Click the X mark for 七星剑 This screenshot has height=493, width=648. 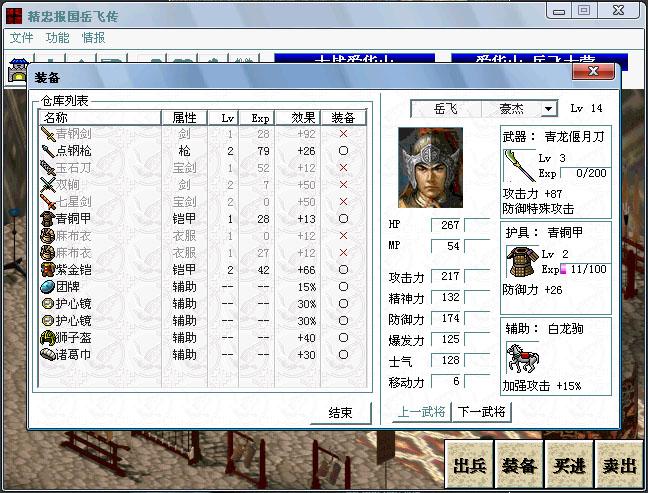343,202
